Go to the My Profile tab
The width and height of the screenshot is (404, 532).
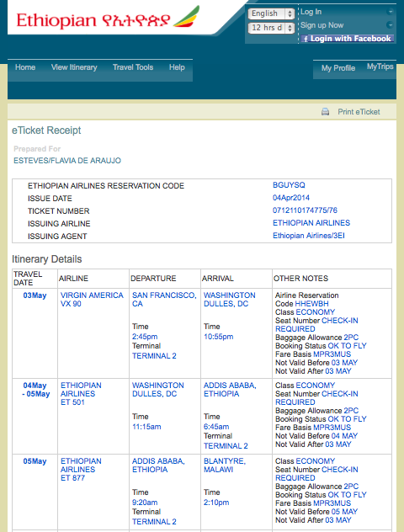coord(338,68)
